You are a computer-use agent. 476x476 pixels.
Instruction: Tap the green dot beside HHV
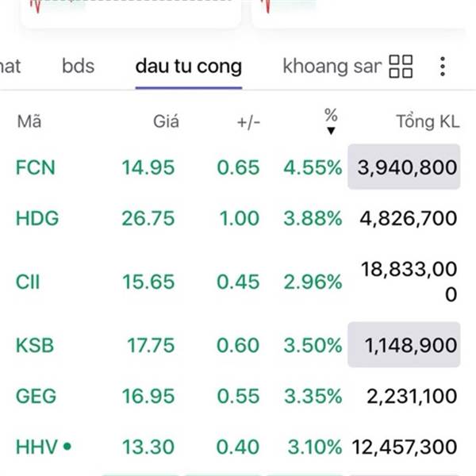(67, 446)
